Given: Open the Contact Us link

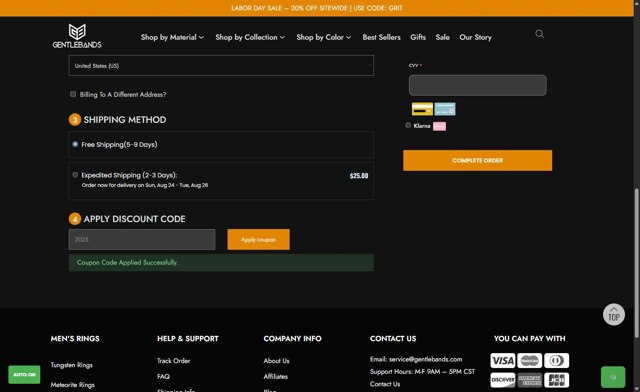Looking at the screenshot, I should (x=385, y=384).
